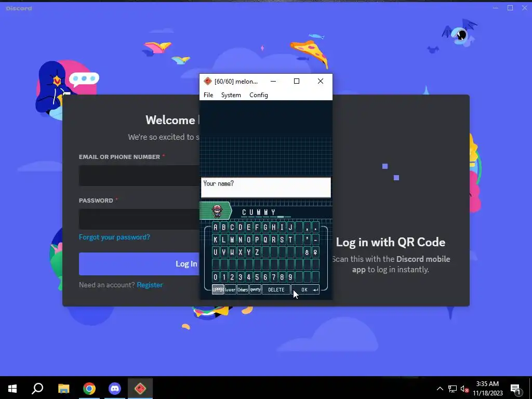This screenshot has width=532, height=399.
Task: Open Windows taskbar search
Action: [37, 389]
